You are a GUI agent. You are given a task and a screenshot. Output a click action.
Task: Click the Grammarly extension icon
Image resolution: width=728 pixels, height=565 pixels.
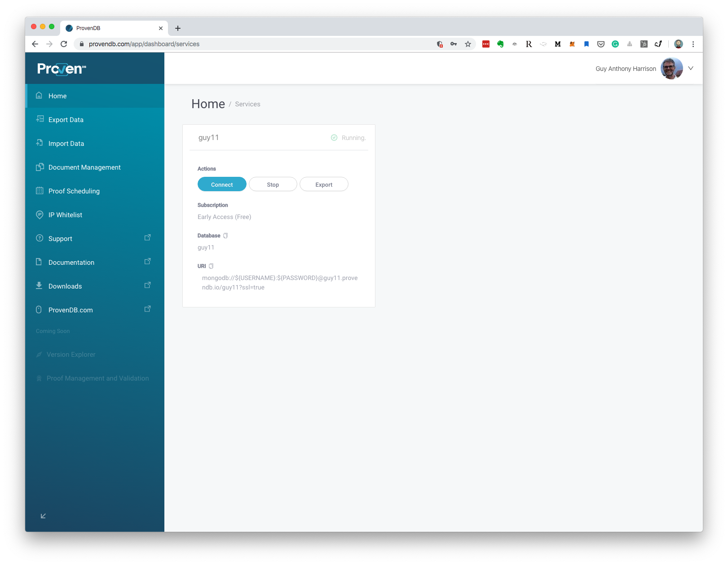tap(615, 44)
